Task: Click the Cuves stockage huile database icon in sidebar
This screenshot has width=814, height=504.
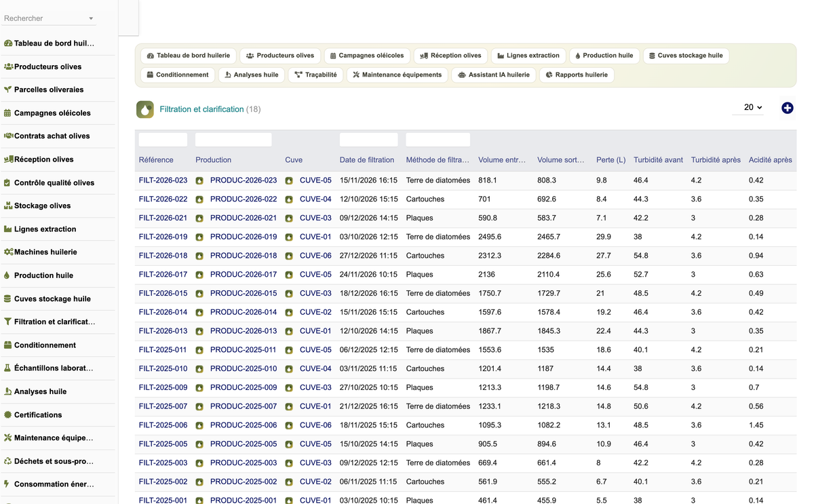Action: pyautogui.click(x=8, y=298)
